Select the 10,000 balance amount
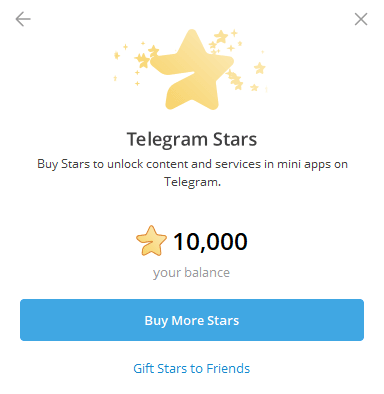This screenshot has height=394, width=384. pyautogui.click(x=210, y=241)
